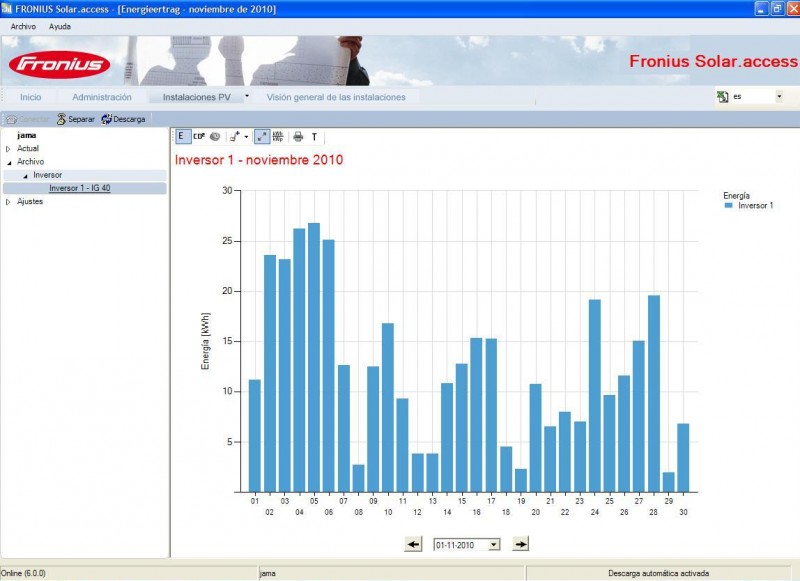Click the language flag icon
The height and width of the screenshot is (581, 800).
722,96
